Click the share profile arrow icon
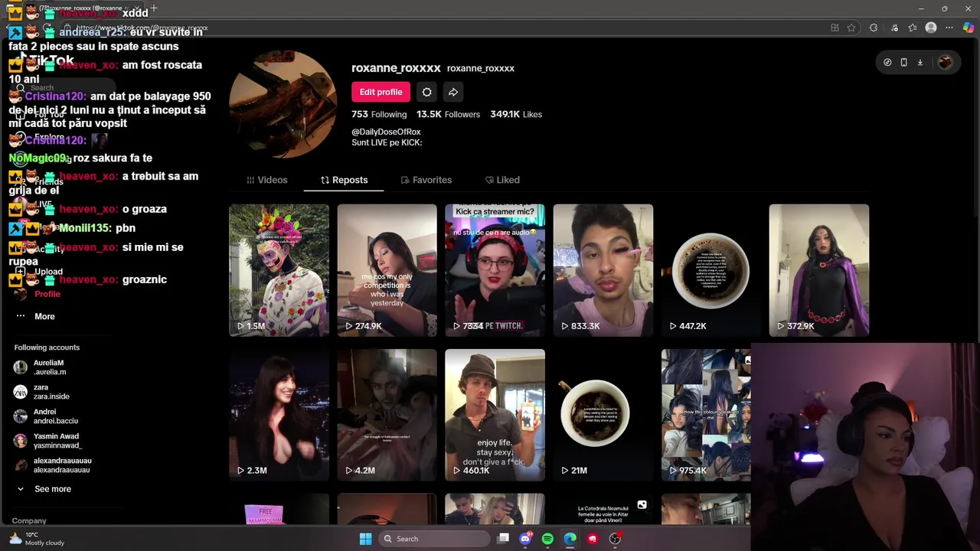Image resolution: width=980 pixels, height=551 pixels. pos(453,92)
